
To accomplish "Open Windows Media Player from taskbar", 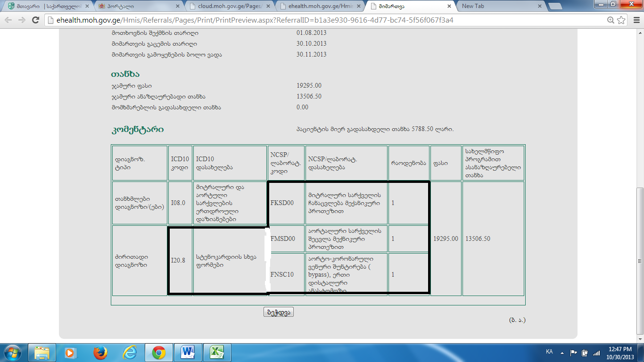I will pyautogui.click(x=70, y=353).
